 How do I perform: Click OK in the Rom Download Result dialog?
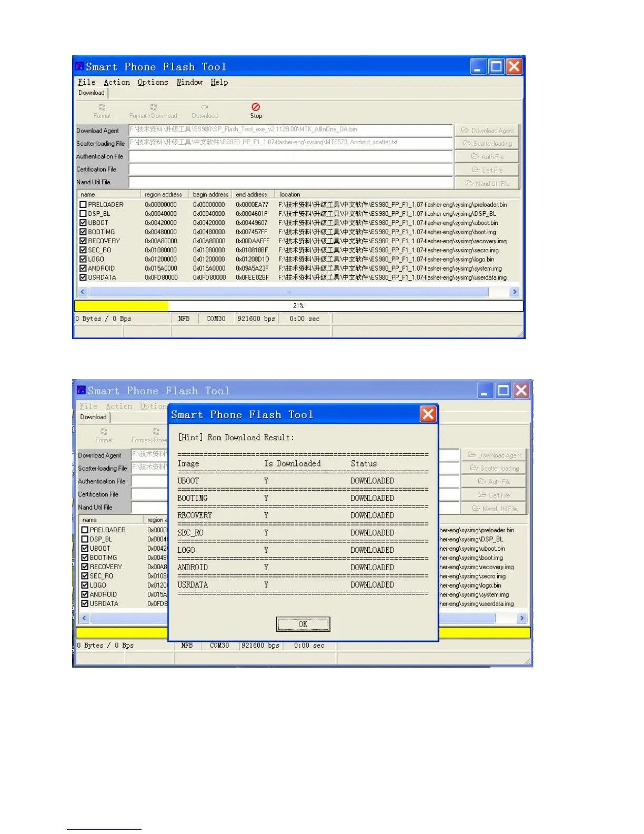pyautogui.click(x=303, y=624)
